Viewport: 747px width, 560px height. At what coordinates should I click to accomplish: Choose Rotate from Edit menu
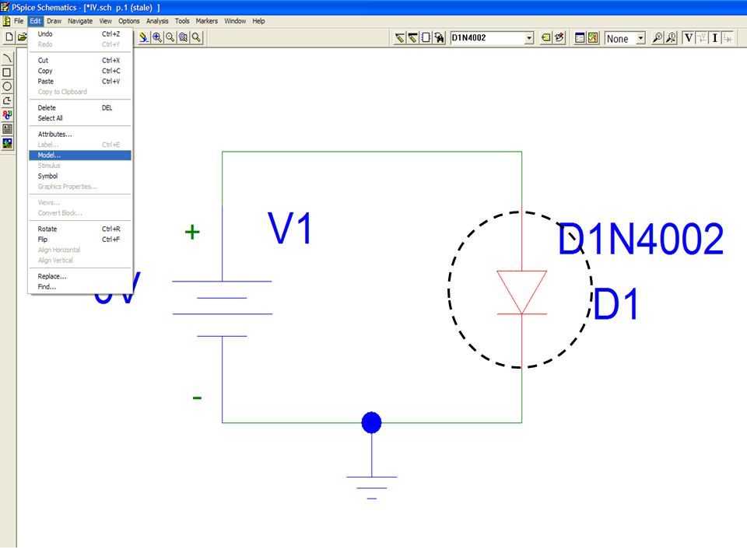[x=79, y=229]
